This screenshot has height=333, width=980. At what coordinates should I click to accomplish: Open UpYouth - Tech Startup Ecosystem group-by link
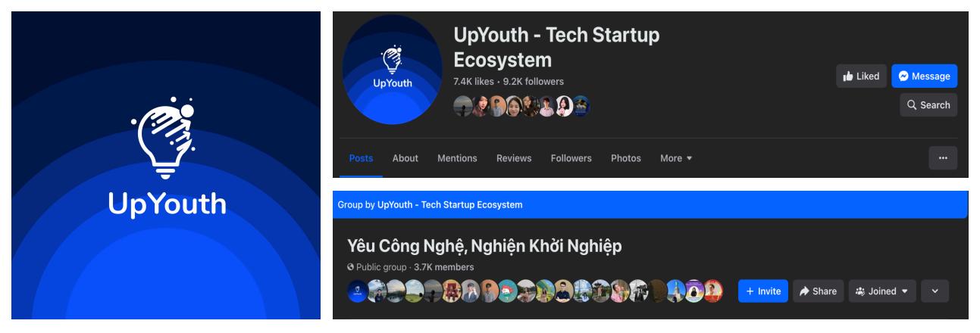(449, 205)
